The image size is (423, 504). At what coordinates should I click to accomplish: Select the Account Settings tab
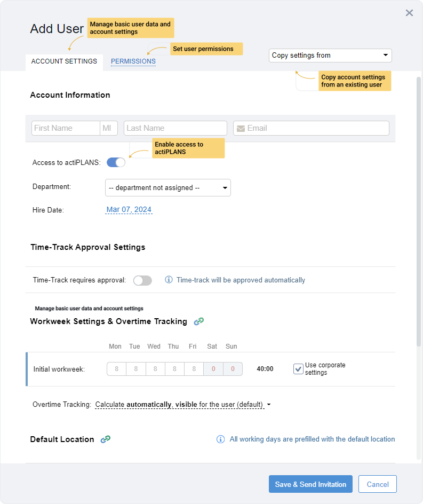click(64, 61)
